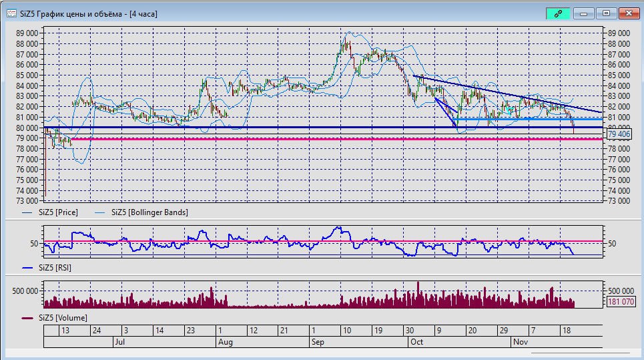This screenshot has width=644, height=360.
Task: Click the volume value label 181 070
Action: (619, 302)
